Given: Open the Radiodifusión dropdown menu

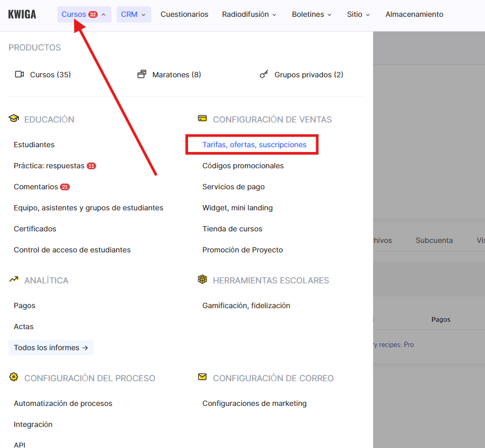Looking at the screenshot, I should (x=249, y=14).
